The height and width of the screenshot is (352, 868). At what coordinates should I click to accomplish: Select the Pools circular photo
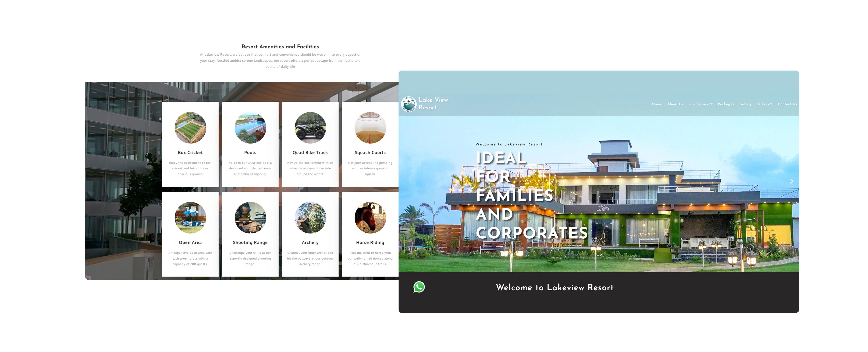(x=250, y=128)
